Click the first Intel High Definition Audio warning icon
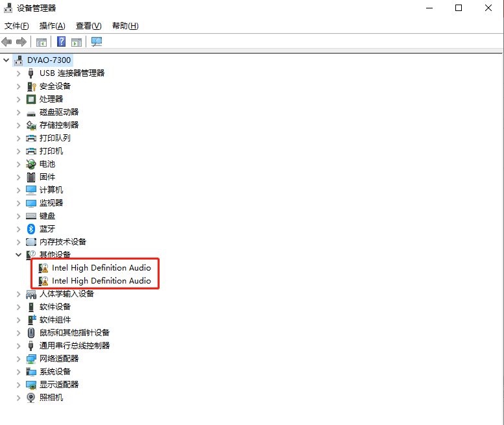This screenshot has height=425, width=504. (x=43, y=268)
